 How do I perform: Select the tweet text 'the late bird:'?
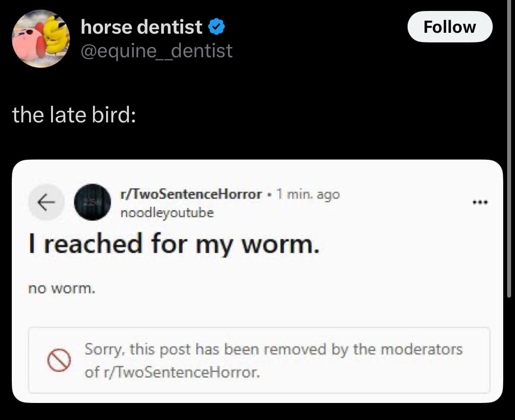coord(74,115)
